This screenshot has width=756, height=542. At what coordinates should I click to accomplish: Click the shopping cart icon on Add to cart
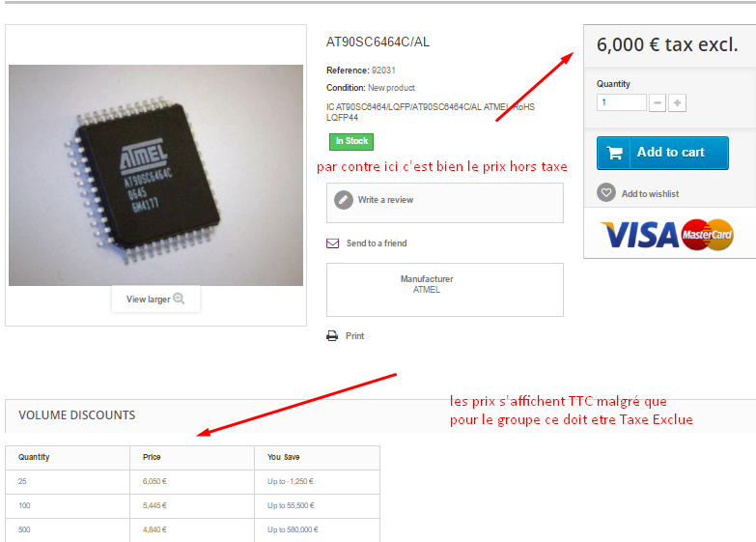tap(614, 153)
